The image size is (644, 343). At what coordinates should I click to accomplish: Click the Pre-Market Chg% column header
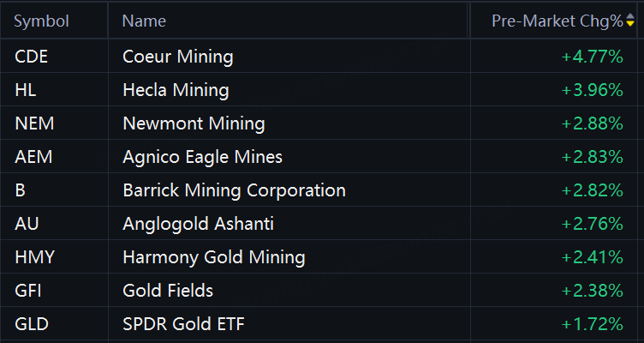point(558,21)
